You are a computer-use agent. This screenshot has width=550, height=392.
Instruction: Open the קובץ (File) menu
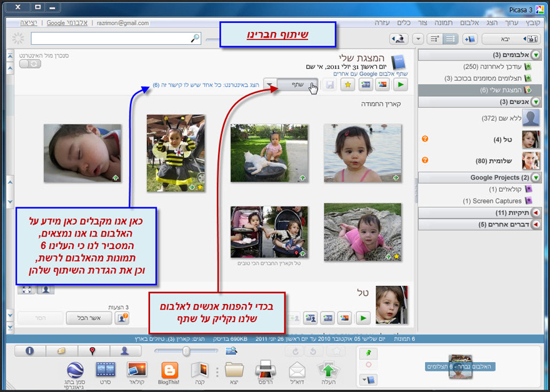(x=532, y=22)
